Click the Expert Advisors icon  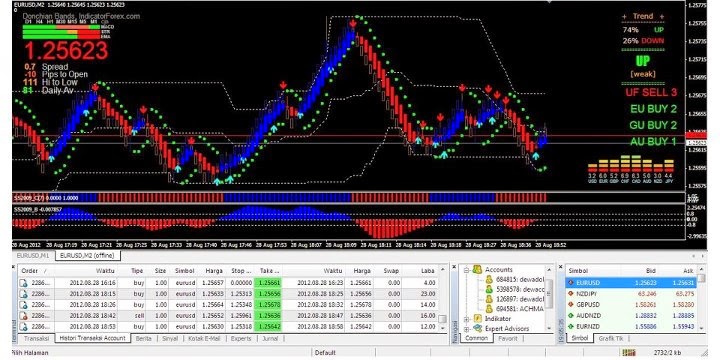478,328
